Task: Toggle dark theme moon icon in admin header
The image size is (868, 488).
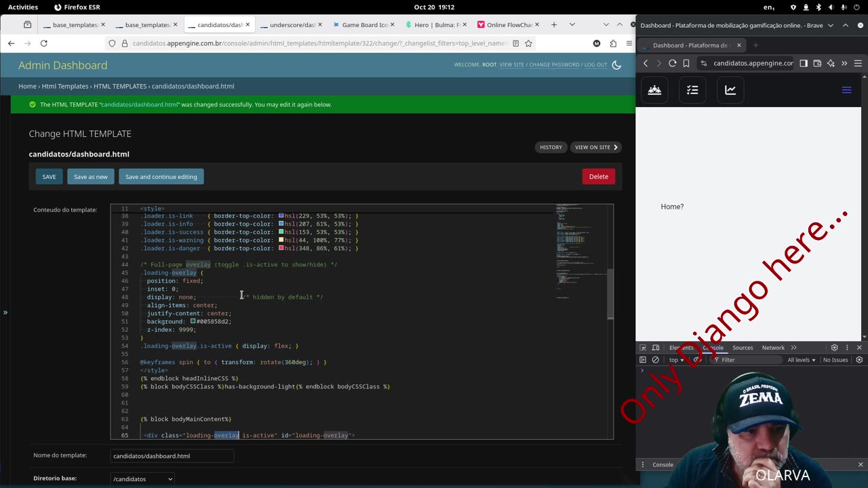Action: click(616, 65)
